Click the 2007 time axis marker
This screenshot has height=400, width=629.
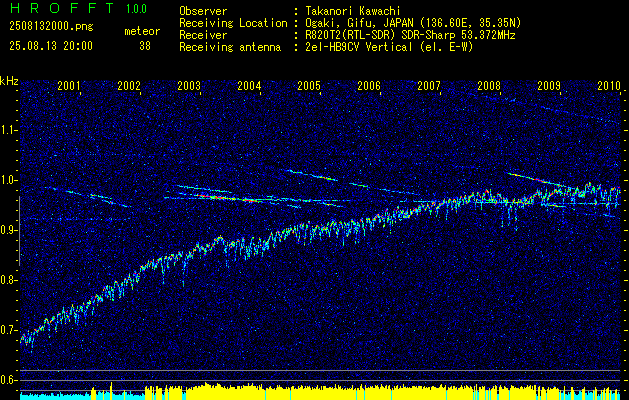coord(429,85)
